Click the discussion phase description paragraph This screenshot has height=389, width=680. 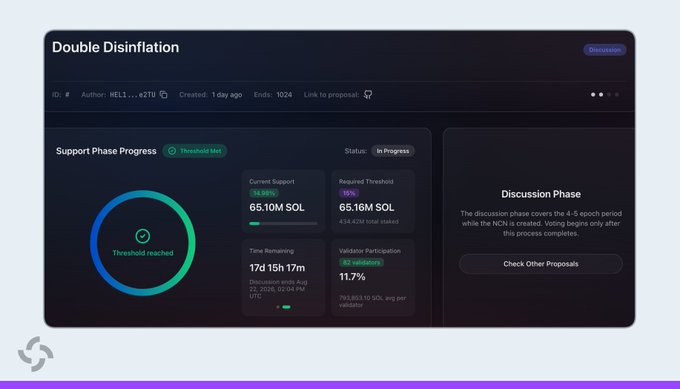541,223
